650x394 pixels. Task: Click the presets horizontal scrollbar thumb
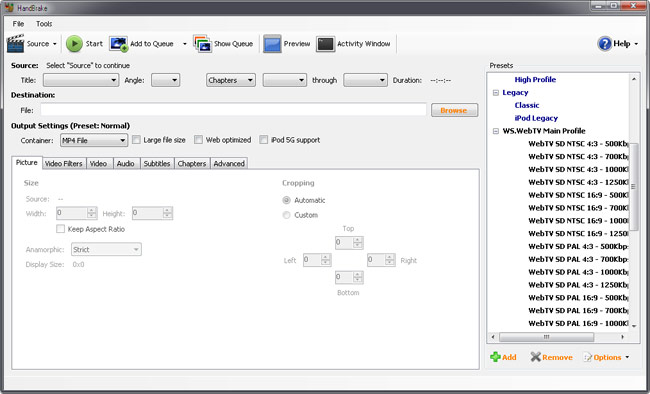(x=546, y=337)
